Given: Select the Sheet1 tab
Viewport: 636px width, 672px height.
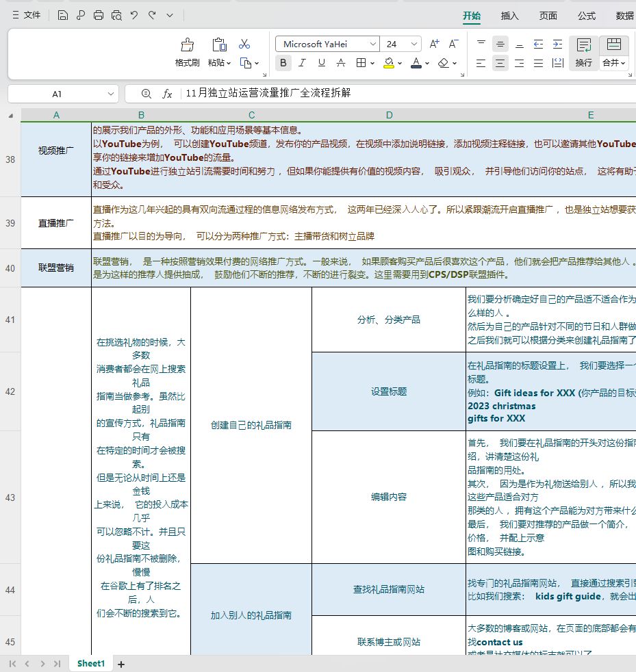Looking at the screenshot, I should [x=91, y=663].
